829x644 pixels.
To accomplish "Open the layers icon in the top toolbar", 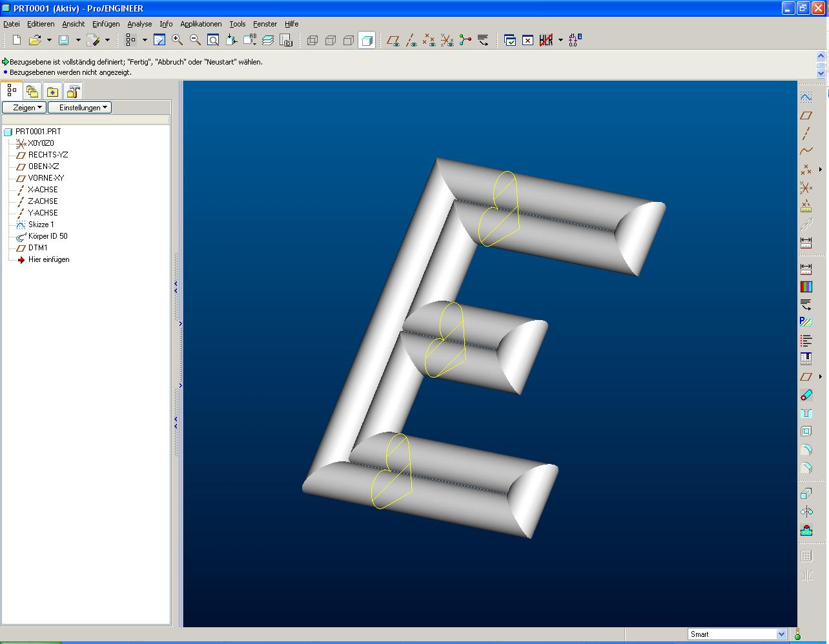I will coord(268,40).
